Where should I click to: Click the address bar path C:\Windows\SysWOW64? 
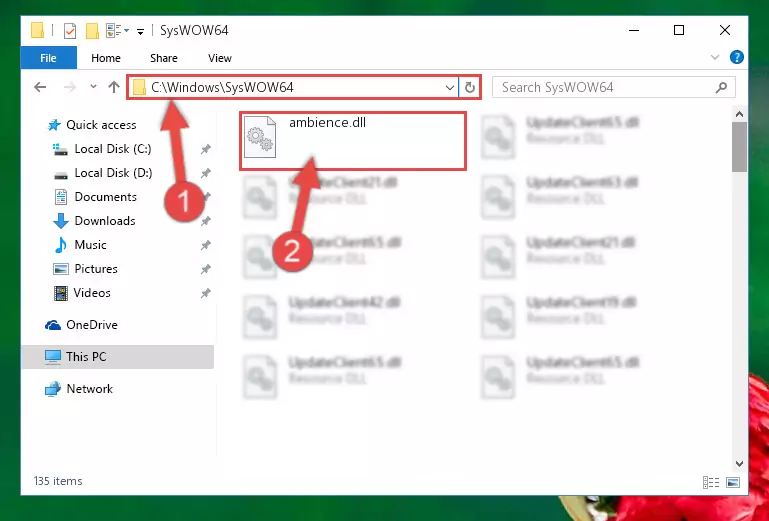pos(222,87)
